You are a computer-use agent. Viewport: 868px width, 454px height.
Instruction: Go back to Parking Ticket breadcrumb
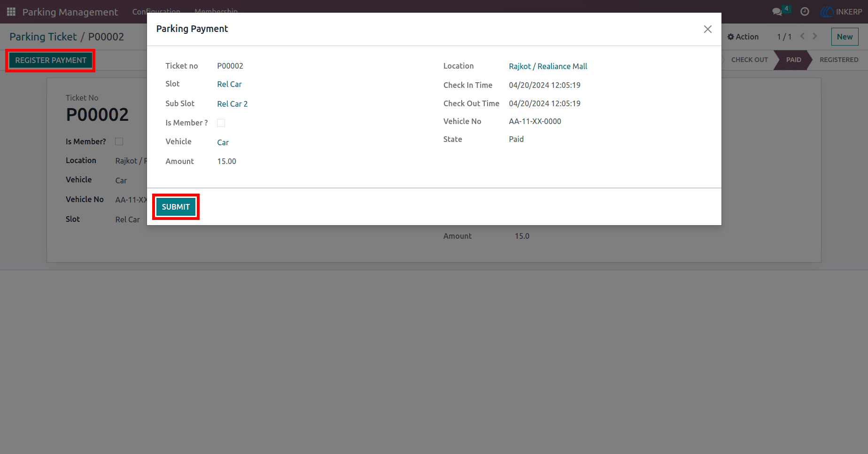pyautogui.click(x=43, y=37)
